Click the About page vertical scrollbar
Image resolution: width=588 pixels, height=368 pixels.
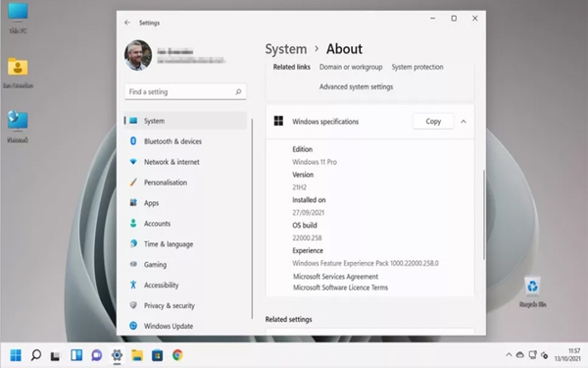coord(484,214)
